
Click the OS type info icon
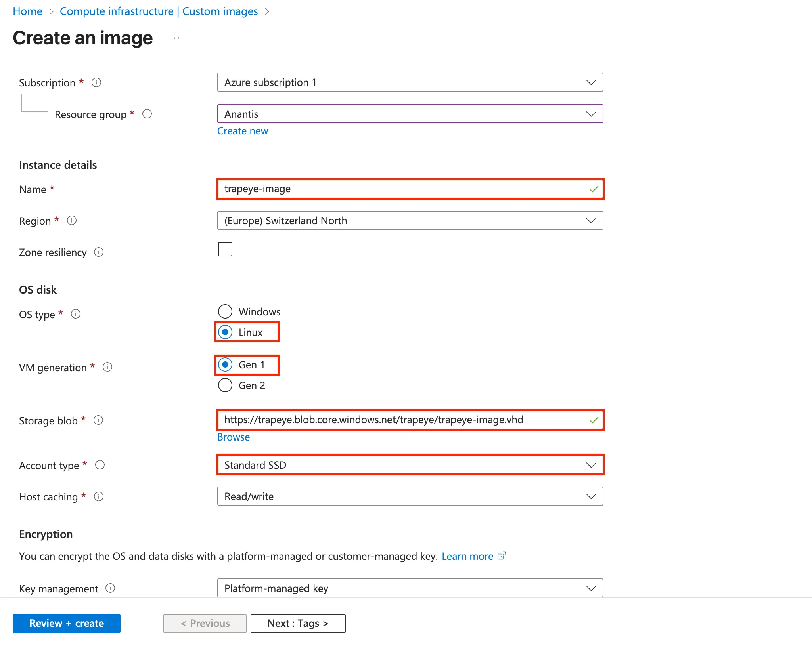pyautogui.click(x=76, y=314)
